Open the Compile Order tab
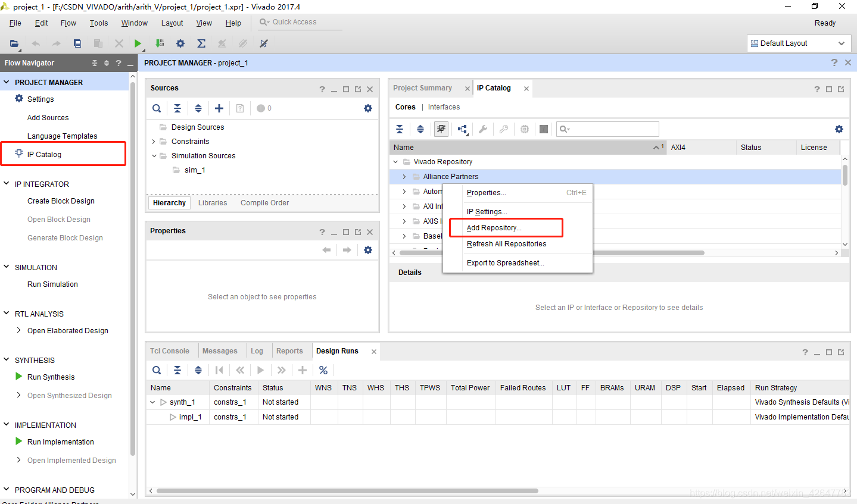The image size is (857, 504). point(265,203)
